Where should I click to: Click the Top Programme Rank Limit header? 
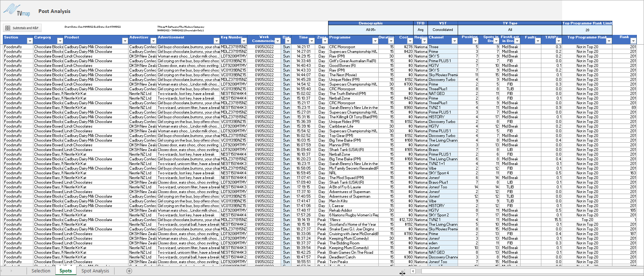pos(587,23)
